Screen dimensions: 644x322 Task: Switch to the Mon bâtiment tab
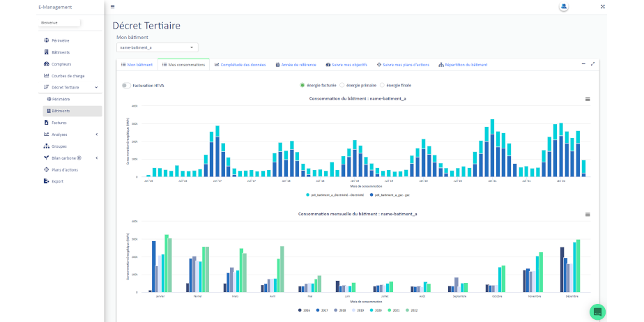pos(136,65)
